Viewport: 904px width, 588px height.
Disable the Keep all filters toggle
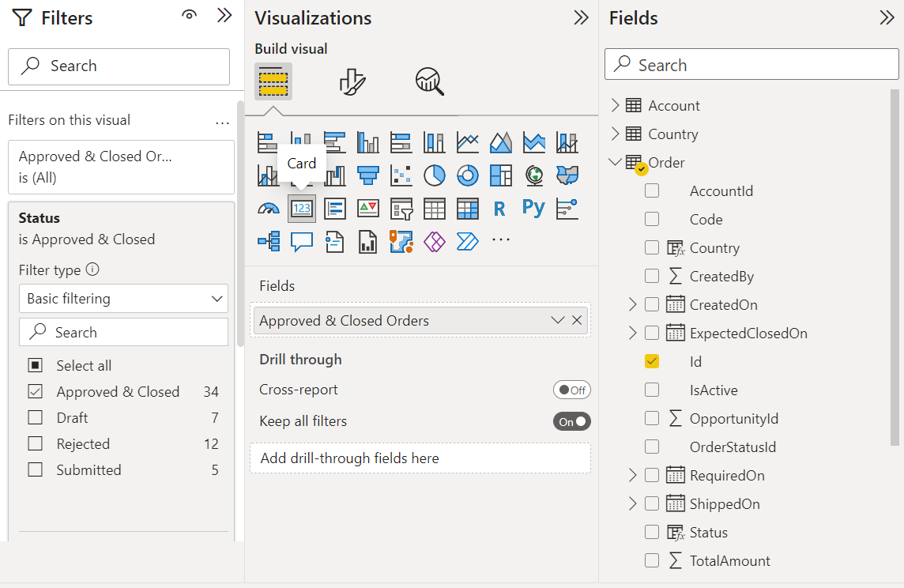(x=571, y=421)
